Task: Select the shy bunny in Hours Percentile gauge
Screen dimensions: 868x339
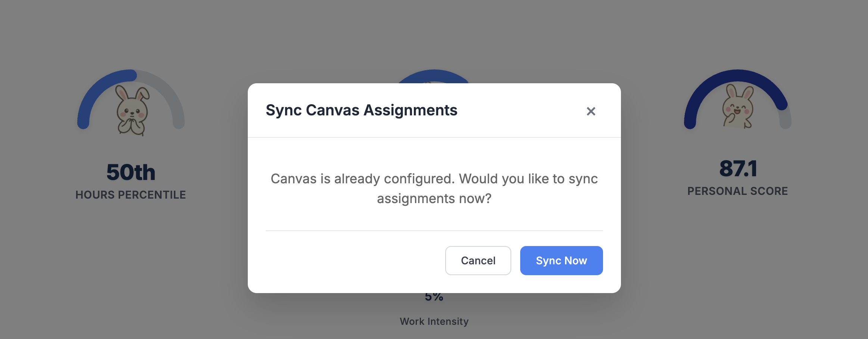Action: click(x=132, y=110)
